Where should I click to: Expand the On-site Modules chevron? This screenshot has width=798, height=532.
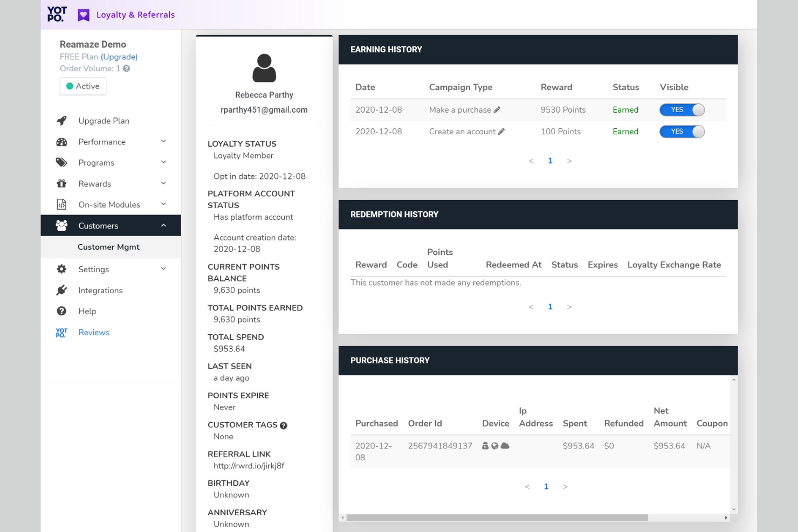[x=163, y=204]
